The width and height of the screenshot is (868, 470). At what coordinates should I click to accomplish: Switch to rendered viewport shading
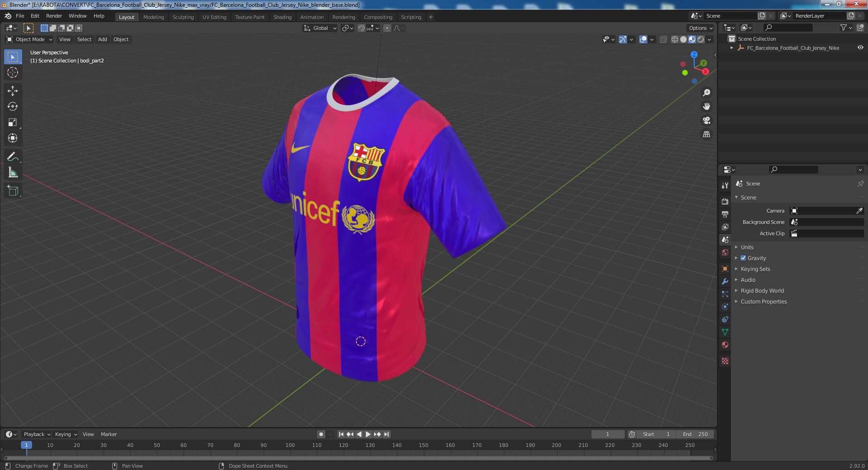[x=701, y=39]
